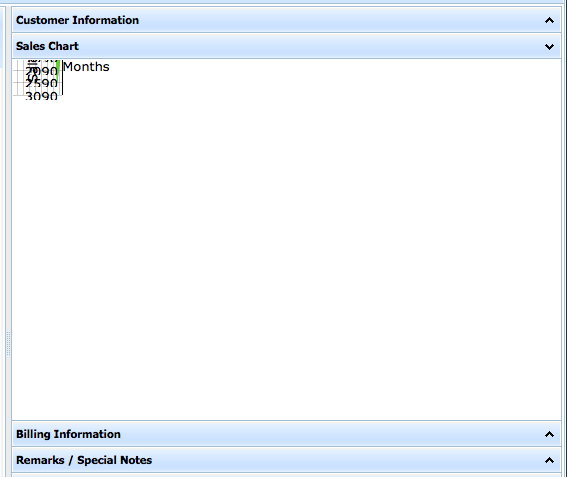
Task: Click the 2590 axis value
Action: point(41,84)
